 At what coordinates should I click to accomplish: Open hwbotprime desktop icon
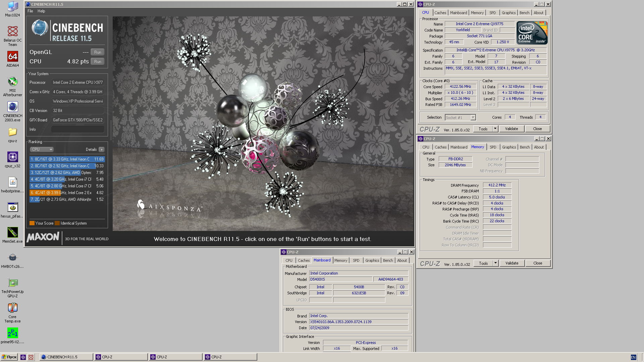point(12,185)
